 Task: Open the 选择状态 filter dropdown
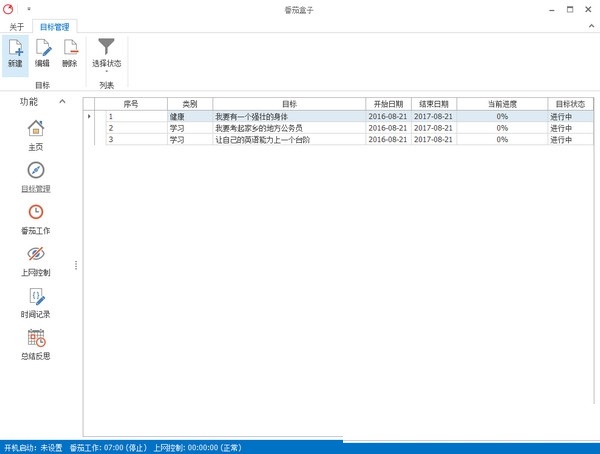coord(106,53)
